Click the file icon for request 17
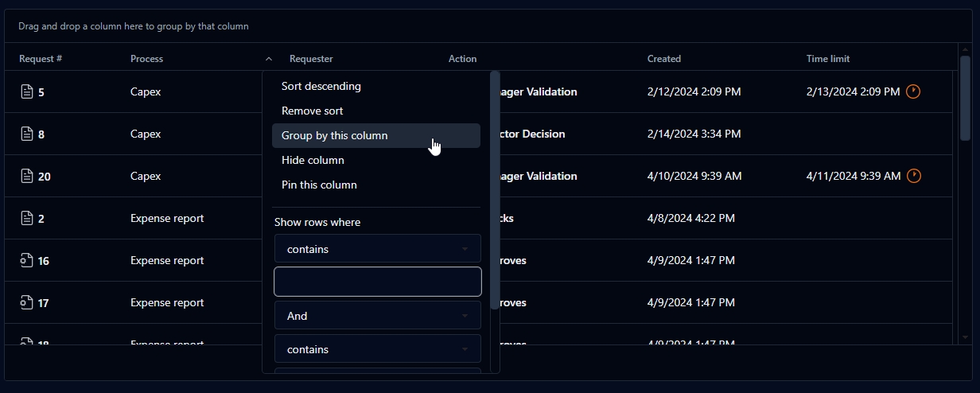This screenshot has height=393, width=980. (x=27, y=302)
